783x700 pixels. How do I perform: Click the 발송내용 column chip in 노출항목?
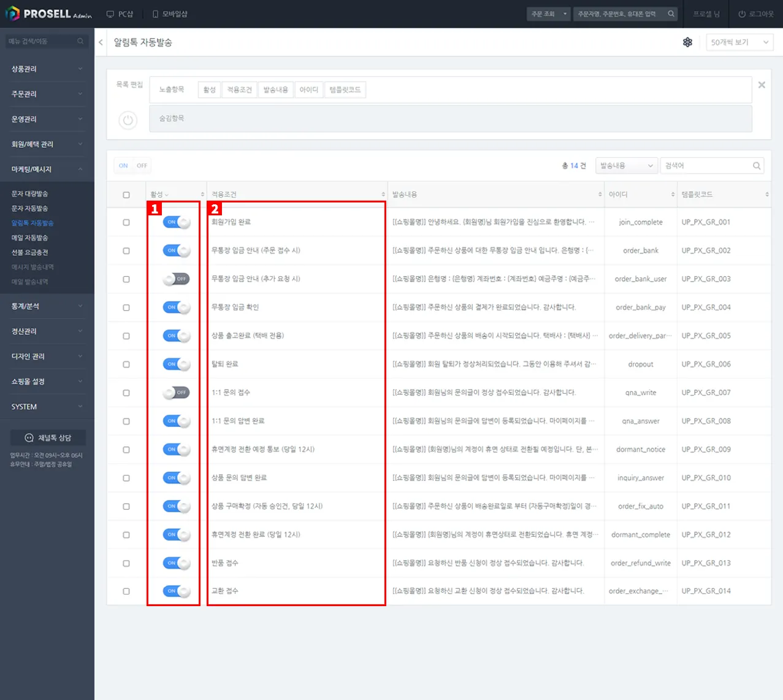(276, 90)
